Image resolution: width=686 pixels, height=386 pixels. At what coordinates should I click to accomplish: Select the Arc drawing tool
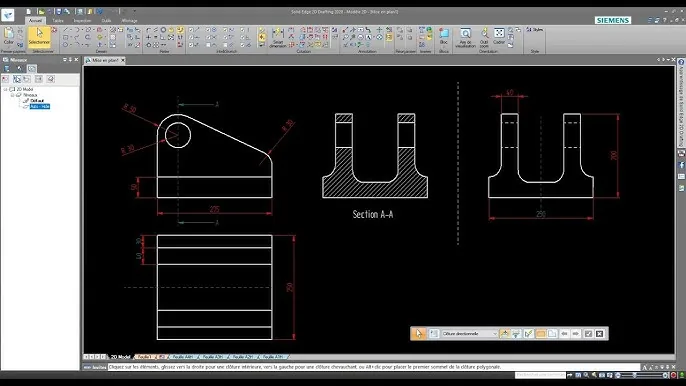click(77, 29)
